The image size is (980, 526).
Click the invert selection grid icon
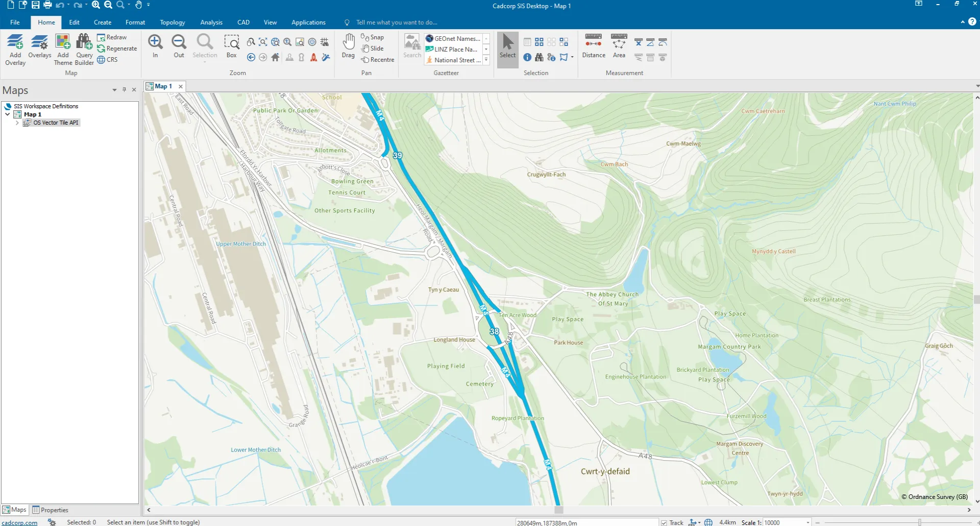563,42
